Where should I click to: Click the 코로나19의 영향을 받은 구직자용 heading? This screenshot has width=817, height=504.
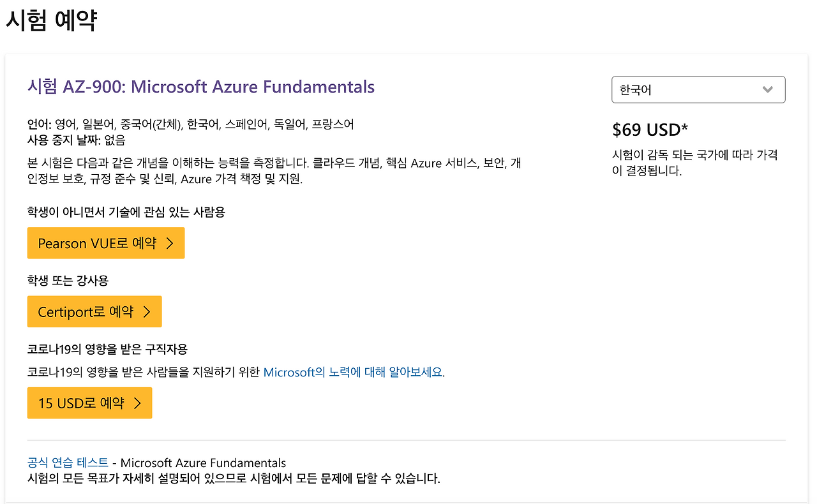pyautogui.click(x=107, y=349)
